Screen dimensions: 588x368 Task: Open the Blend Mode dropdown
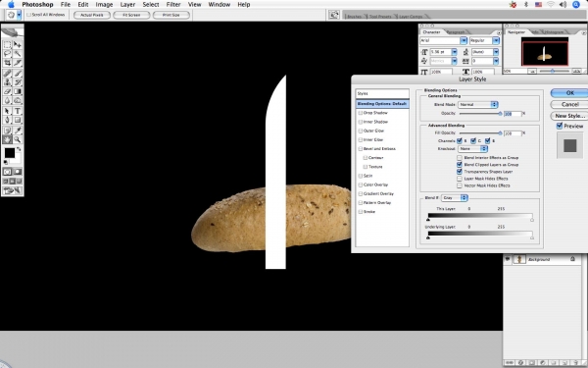click(478, 104)
